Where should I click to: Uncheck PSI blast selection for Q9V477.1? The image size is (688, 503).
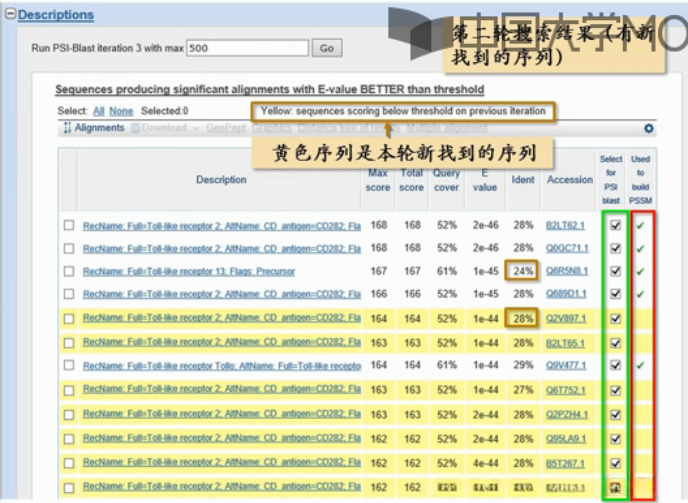(616, 365)
